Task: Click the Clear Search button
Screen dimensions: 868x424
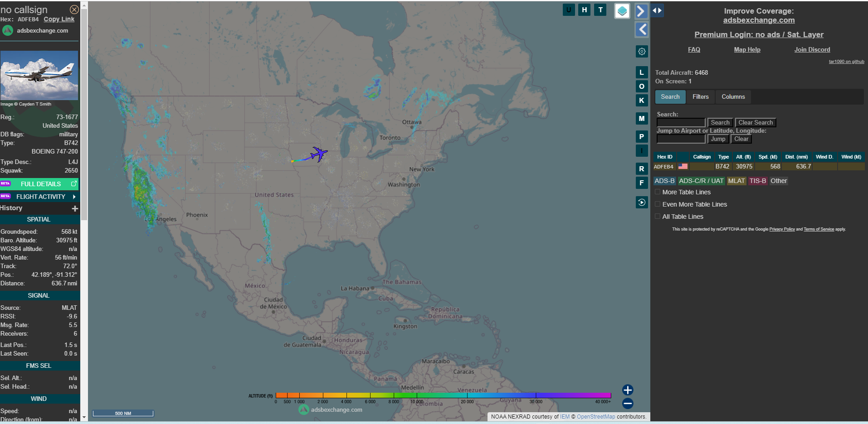Action: (x=756, y=123)
